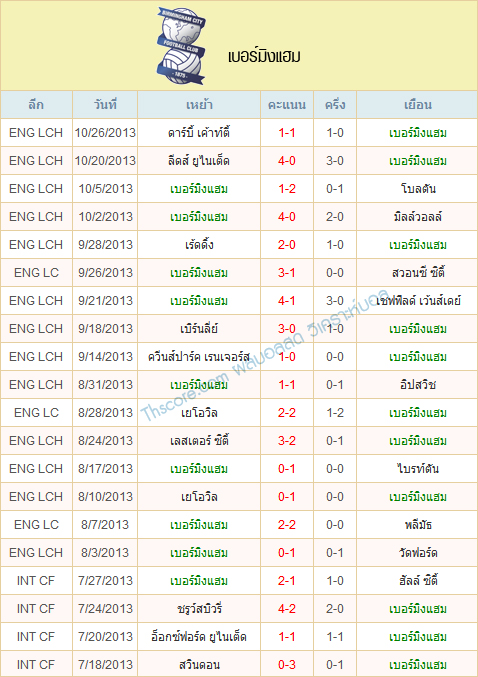The height and width of the screenshot is (677, 478).
Task: Click INT CF in the 7/27/2013 row
Action: click(36, 581)
